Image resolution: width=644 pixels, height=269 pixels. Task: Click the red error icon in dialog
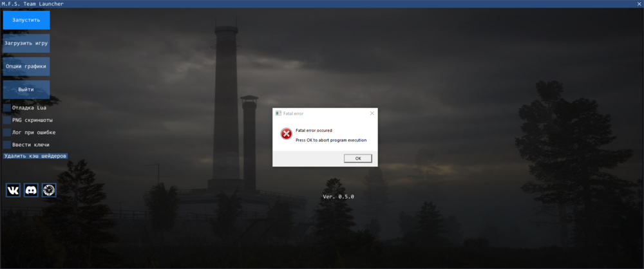pyautogui.click(x=287, y=133)
